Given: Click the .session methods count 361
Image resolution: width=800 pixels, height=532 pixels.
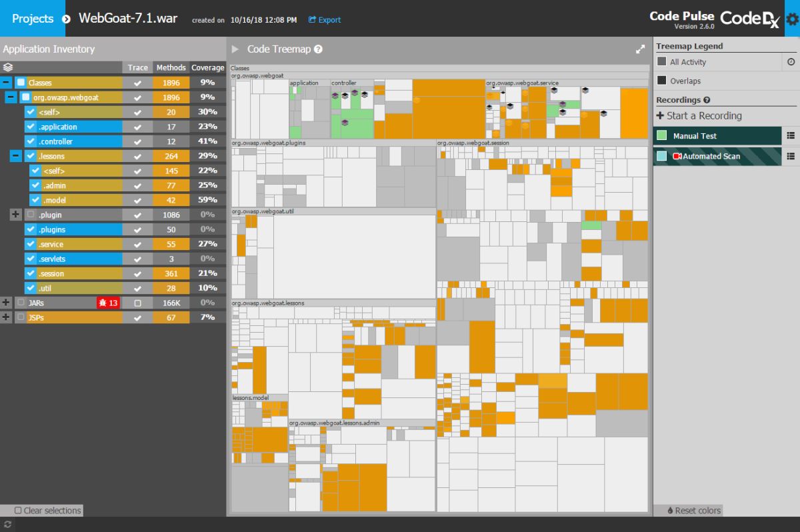Looking at the screenshot, I should (x=171, y=273).
